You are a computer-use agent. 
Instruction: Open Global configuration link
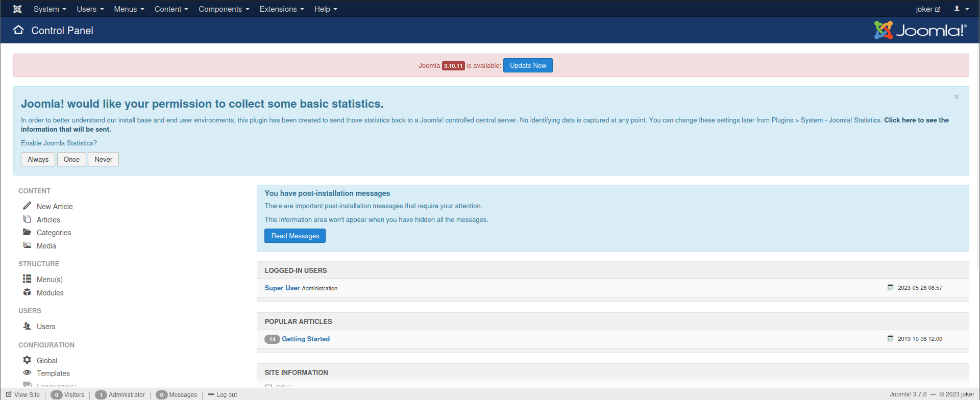tap(47, 361)
